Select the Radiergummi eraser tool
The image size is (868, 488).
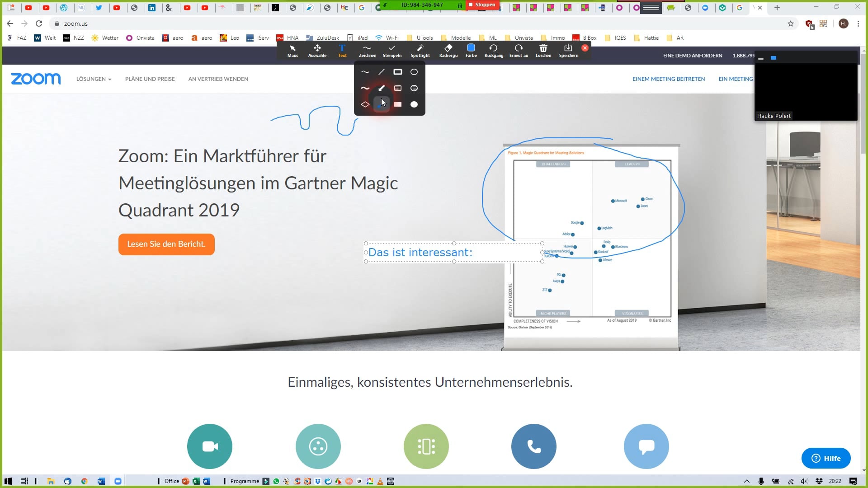pyautogui.click(x=448, y=51)
